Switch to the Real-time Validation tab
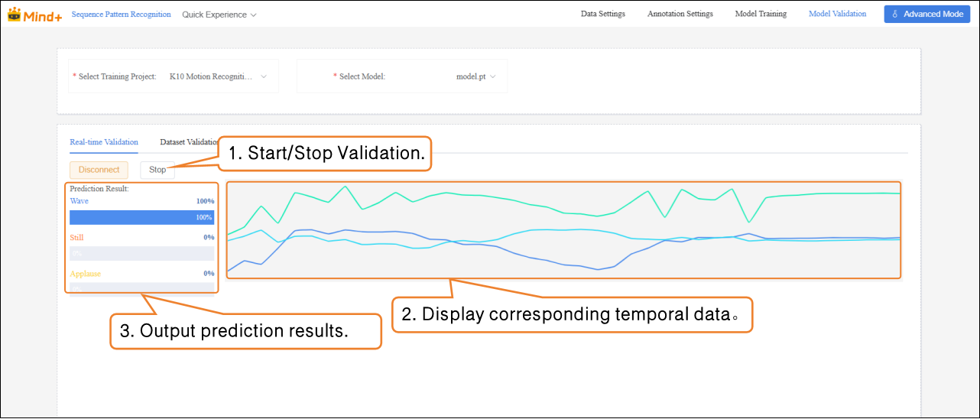This screenshot has width=980, height=419. (104, 141)
